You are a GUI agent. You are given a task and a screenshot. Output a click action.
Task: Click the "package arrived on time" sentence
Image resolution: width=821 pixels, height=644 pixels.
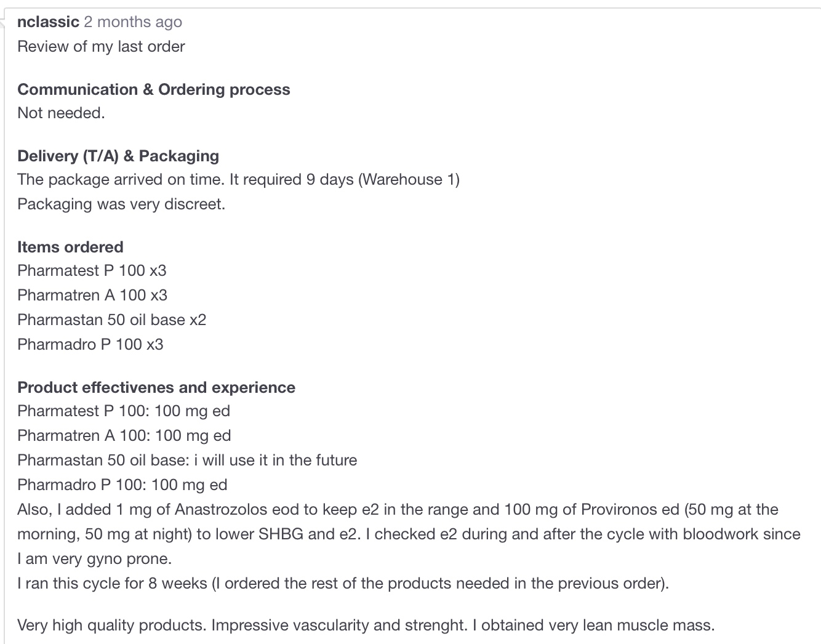(238, 180)
